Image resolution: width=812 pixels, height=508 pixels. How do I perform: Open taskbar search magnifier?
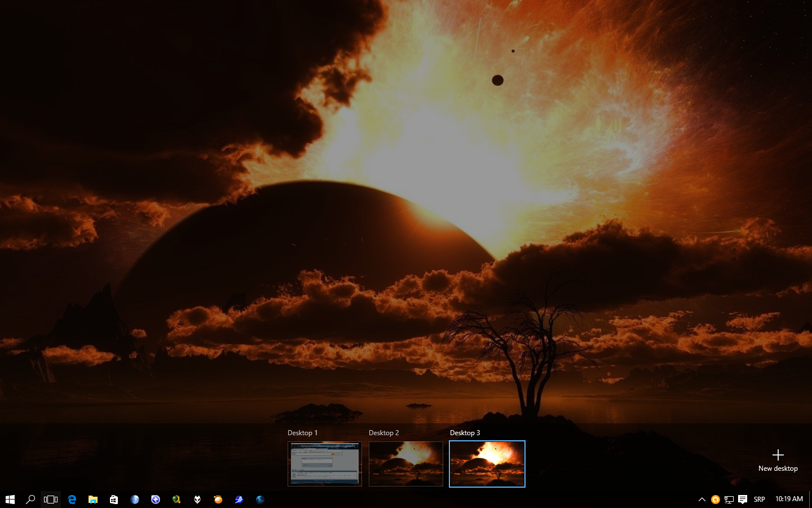30,500
